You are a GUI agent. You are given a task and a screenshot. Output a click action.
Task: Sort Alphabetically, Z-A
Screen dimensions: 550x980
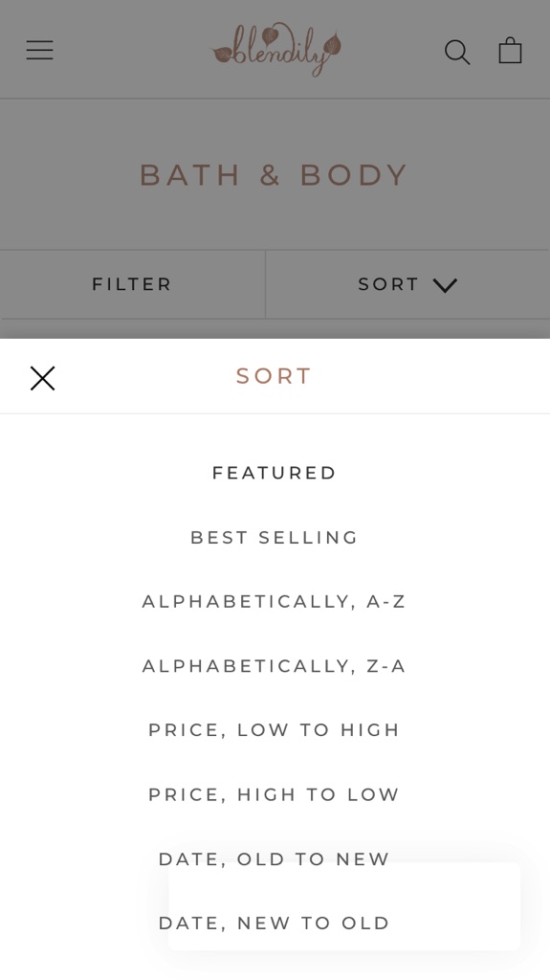tap(275, 666)
